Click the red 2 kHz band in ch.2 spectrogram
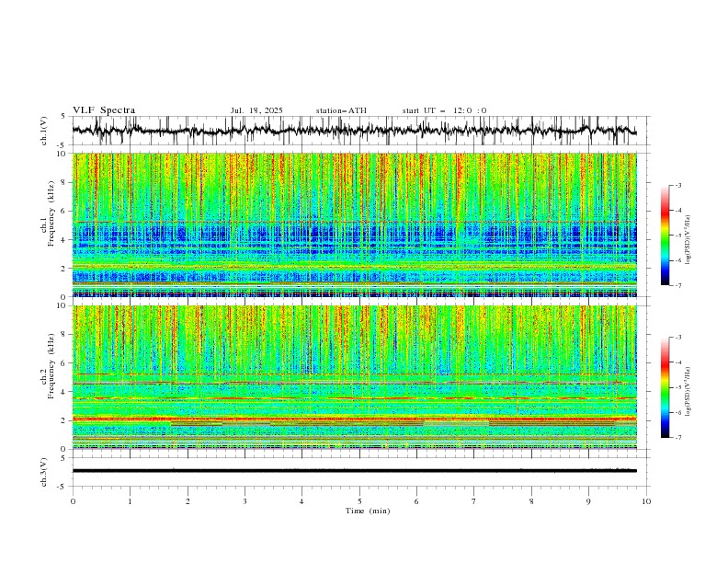Image resolution: width=728 pixels, height=563 pixels. click(x=354, y=419)
